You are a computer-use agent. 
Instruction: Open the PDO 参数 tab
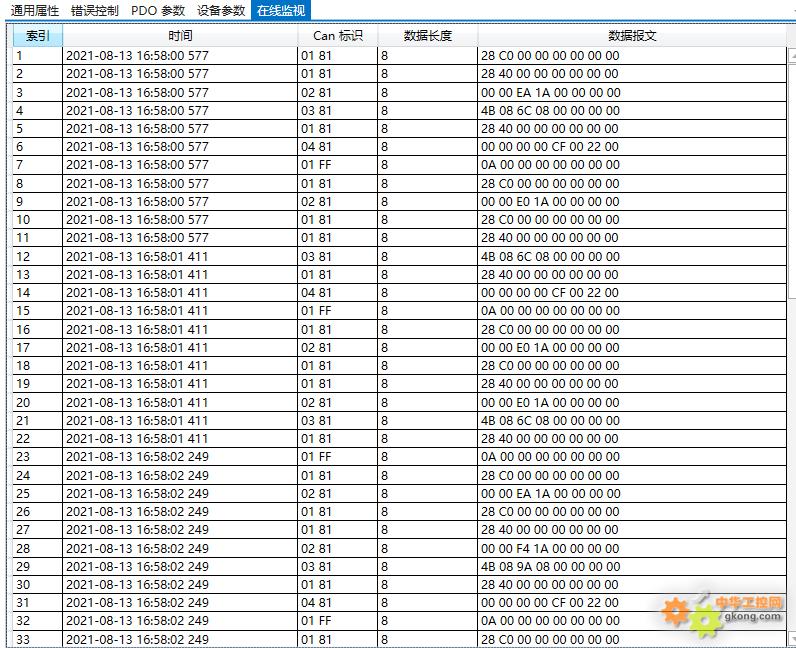click(157, 10)
